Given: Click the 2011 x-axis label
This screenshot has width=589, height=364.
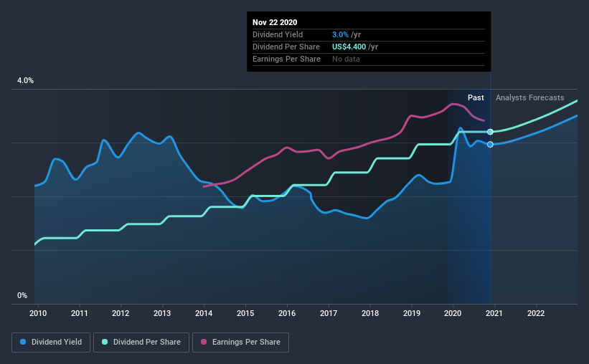Looking at the screenshot, I should point(79,313).
